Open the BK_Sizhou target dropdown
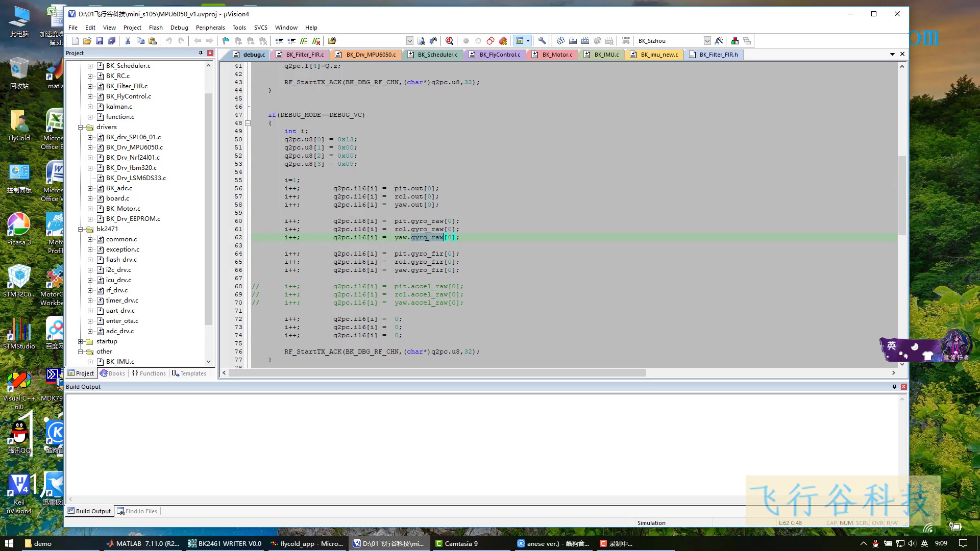This screenshot has width=980, height=551. [707, 41]
